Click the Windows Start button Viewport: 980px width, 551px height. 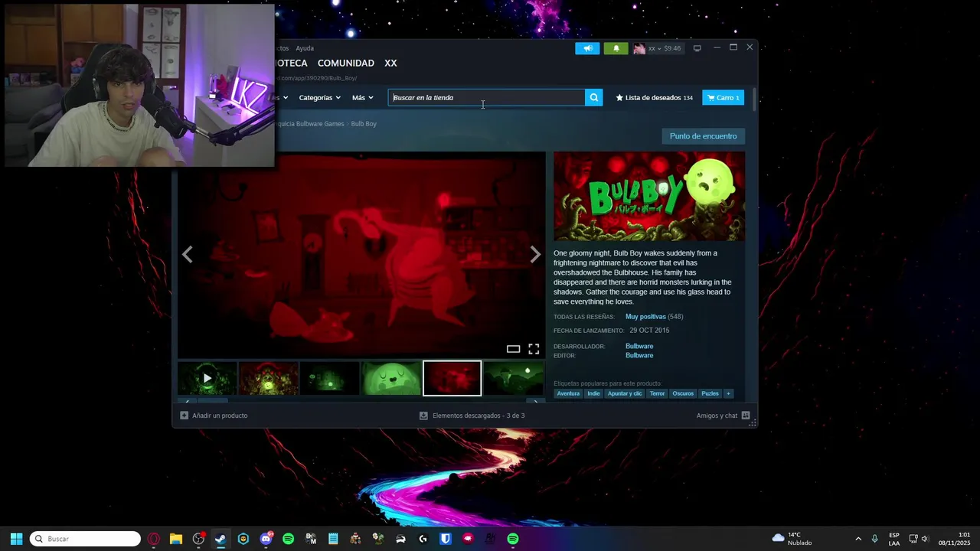[16, 539]
